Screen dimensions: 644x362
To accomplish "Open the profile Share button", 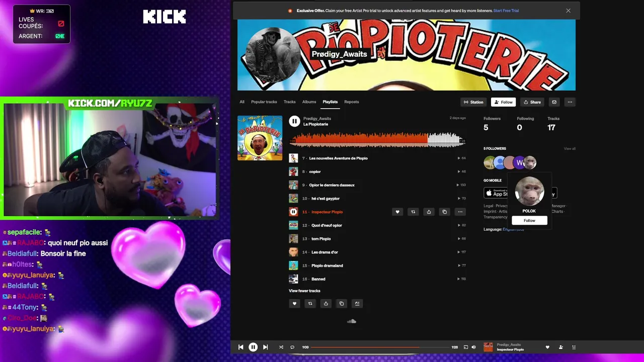I will [532, 102].
